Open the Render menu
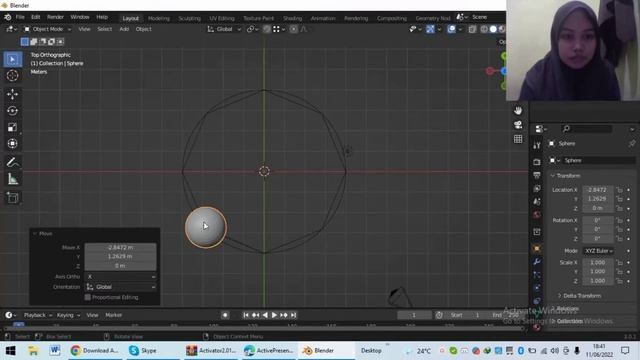640x360 pixels. click(56, 17)
